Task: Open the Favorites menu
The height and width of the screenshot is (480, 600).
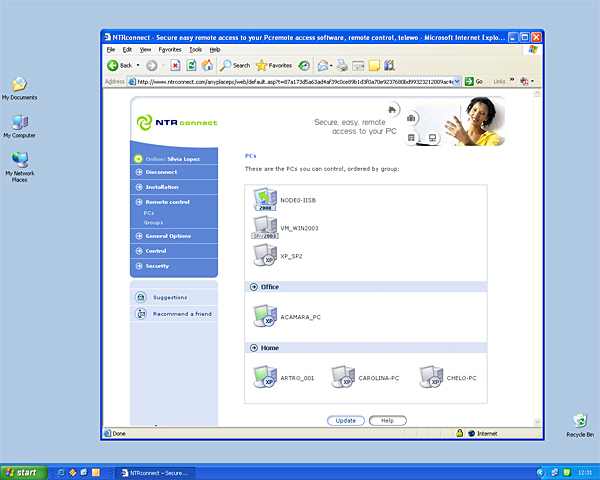Action: click(x=170, y=49)
